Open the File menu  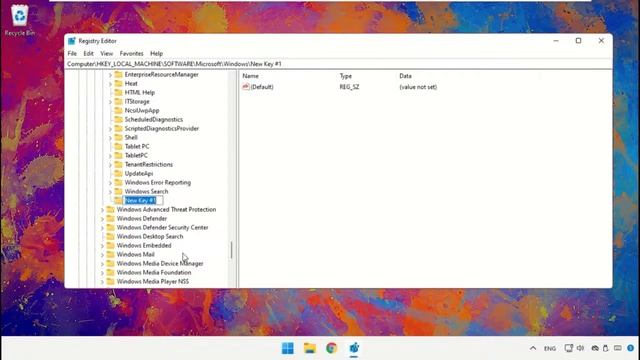(x=72, y=53)
